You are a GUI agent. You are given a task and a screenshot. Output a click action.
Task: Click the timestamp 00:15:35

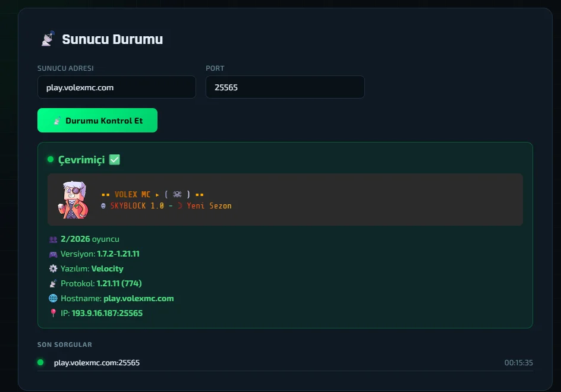click(x=518, y=363)
